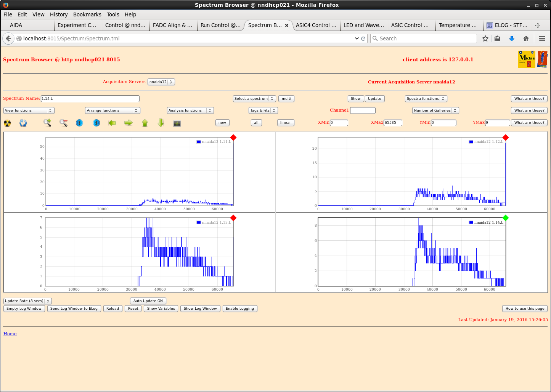The image size is (551, 392).
Task: Click the Show button
Action: [356, 99]
